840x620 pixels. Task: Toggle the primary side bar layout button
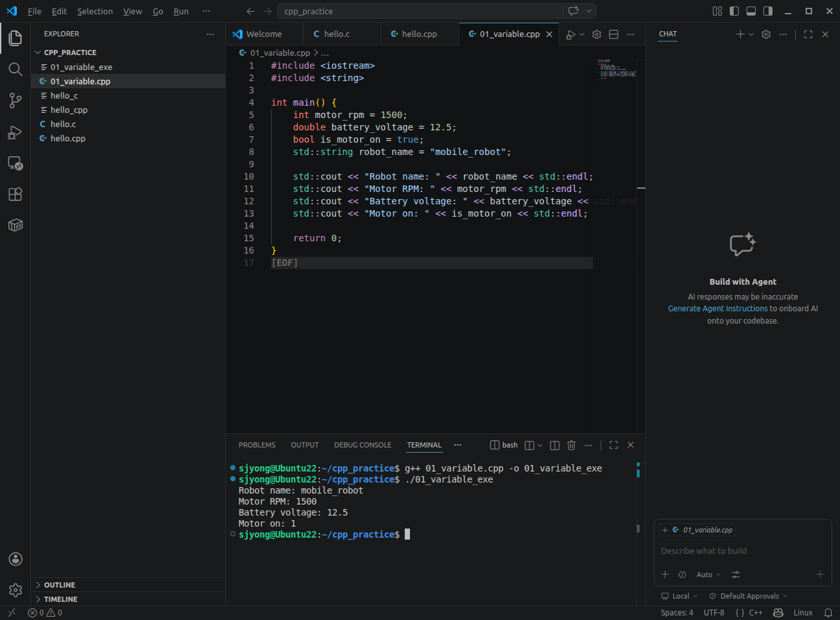(734, 11)
